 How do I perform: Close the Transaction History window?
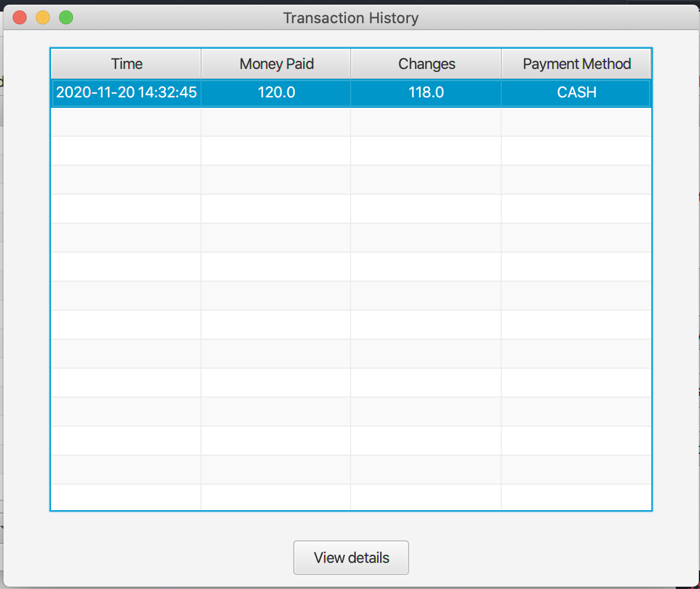[x=19, y=17]
